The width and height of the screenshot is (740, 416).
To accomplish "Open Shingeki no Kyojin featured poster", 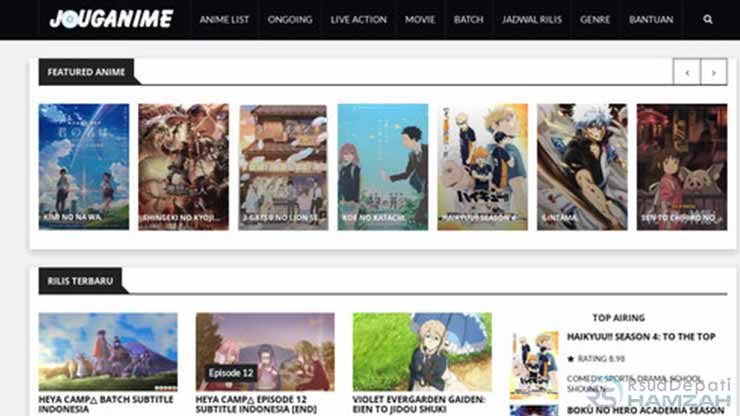I will (x=183, y=167).
